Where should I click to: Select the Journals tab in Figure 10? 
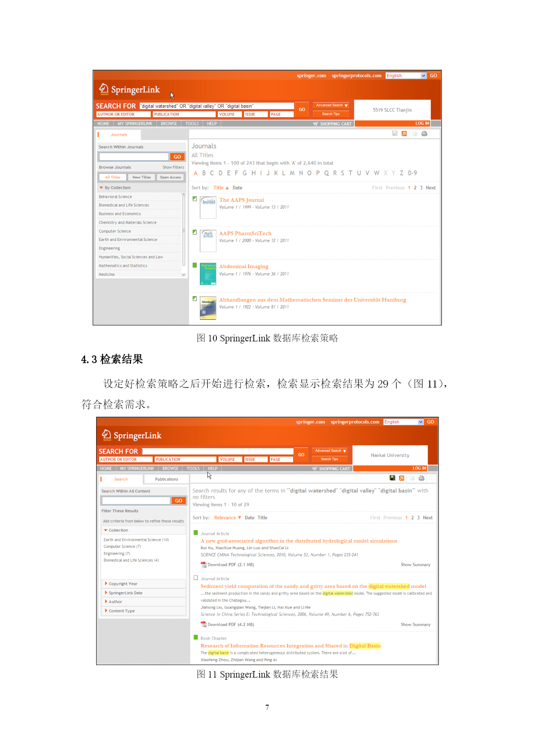pos(119,135)
